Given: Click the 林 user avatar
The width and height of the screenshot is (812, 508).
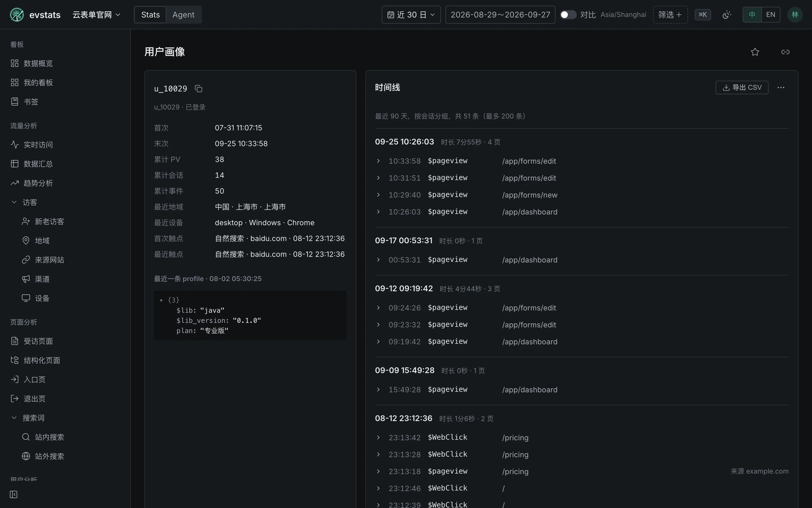Looking at the screenshot, I should [795, 15].
